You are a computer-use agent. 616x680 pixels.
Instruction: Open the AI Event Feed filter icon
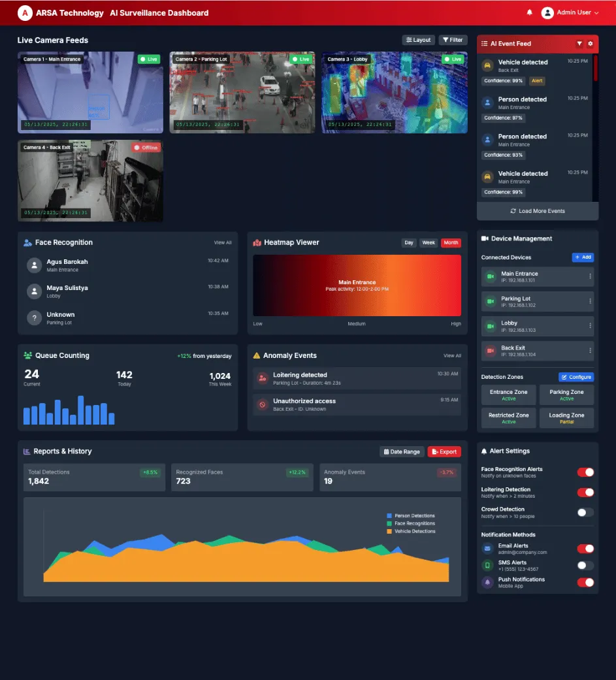tap(579, 44)
